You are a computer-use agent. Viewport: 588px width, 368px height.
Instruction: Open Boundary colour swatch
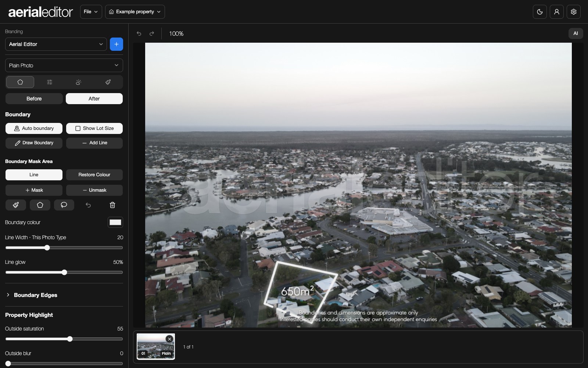pos(115,222)
